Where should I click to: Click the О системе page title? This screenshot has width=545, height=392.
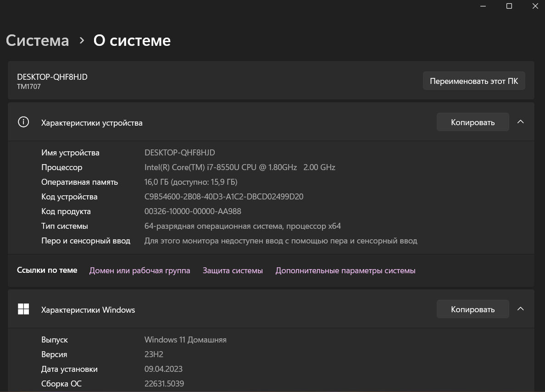tap(132, 41)
